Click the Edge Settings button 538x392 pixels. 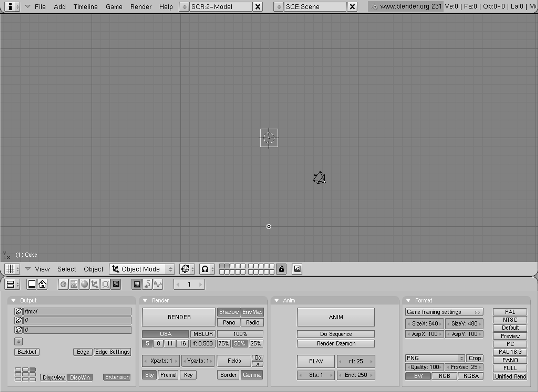(x=112, y=352)
